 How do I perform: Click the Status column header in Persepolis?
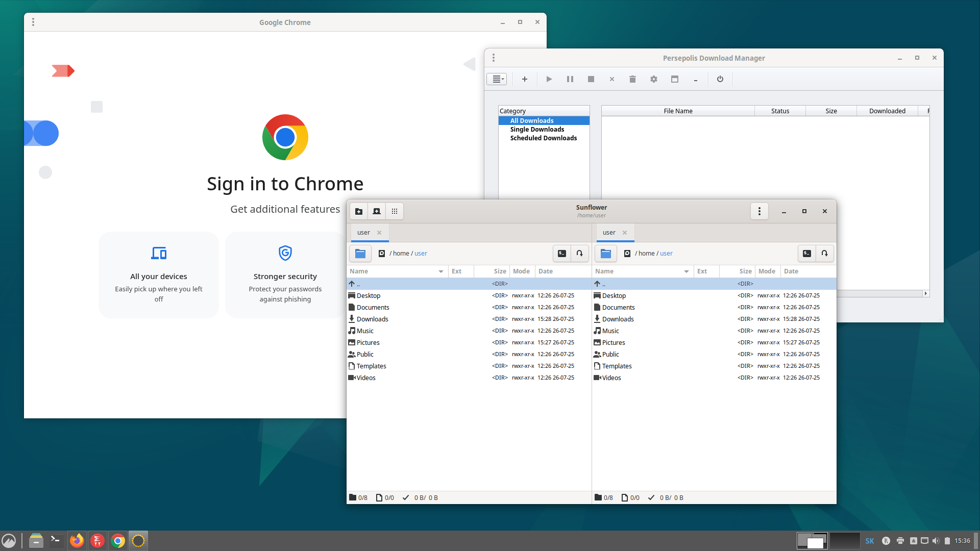point(780,111)
